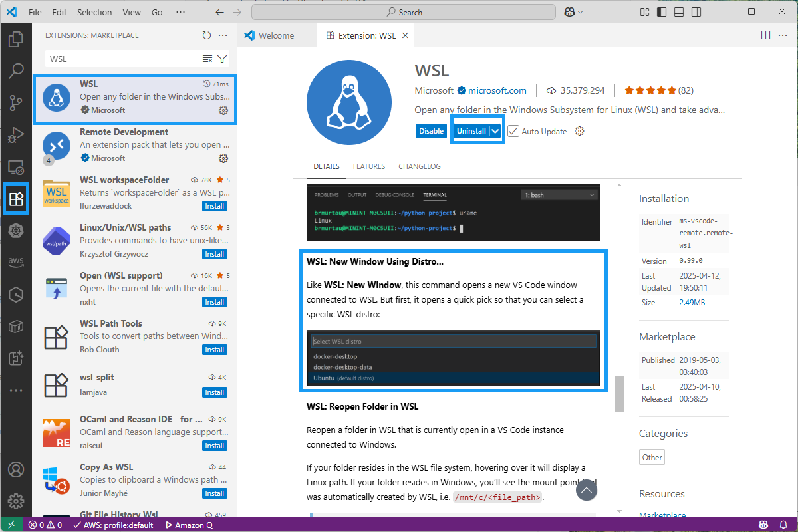Image resolution: width=798 pixels, height=532 pixels.
Task: Open the Manage gear in activity bar
Action: click(16, 501)
